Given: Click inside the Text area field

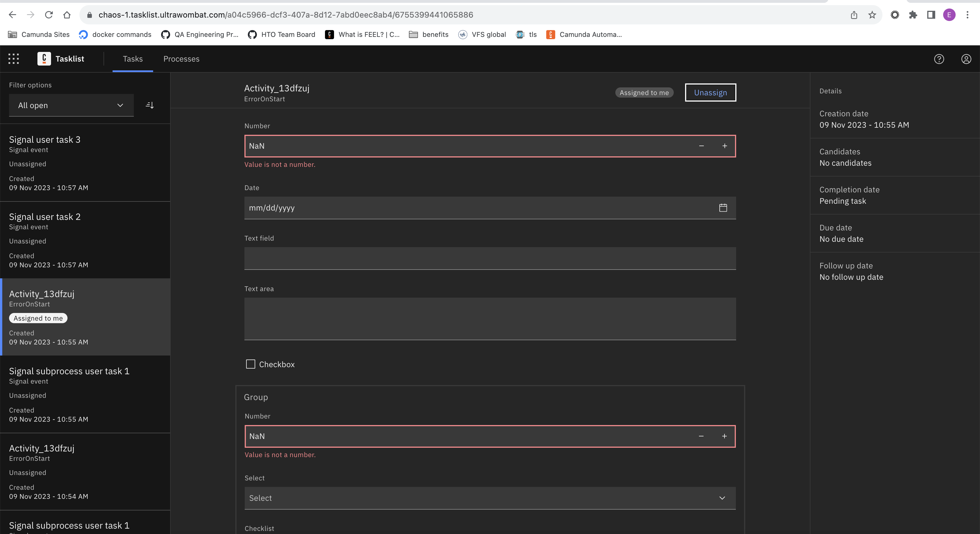Looking at the screenshot, I should tap(490, 319).
